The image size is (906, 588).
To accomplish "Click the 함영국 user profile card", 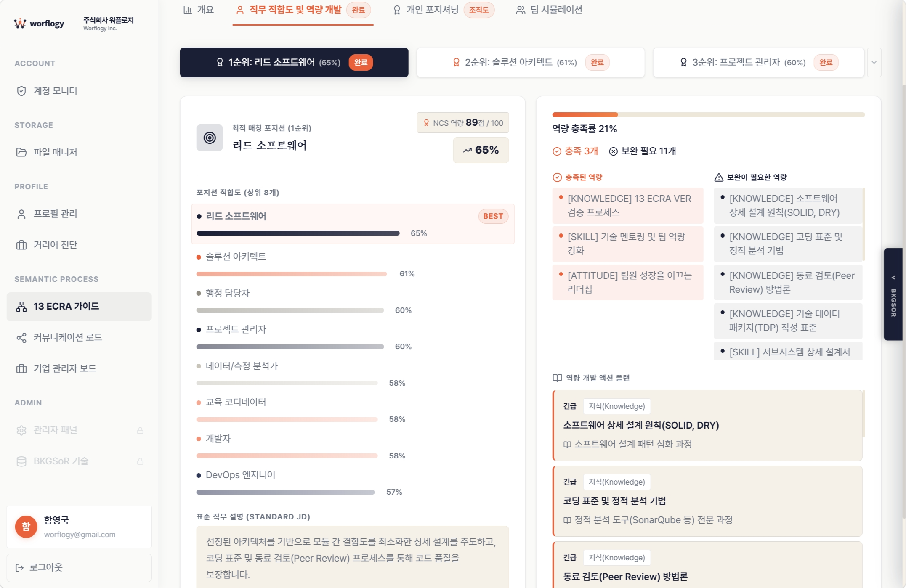I will (x=79, y=527).
